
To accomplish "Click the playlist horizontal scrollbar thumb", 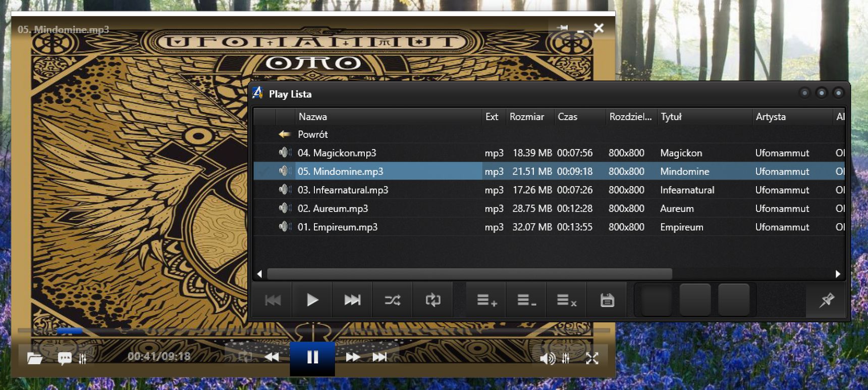I will coord(469,274).
